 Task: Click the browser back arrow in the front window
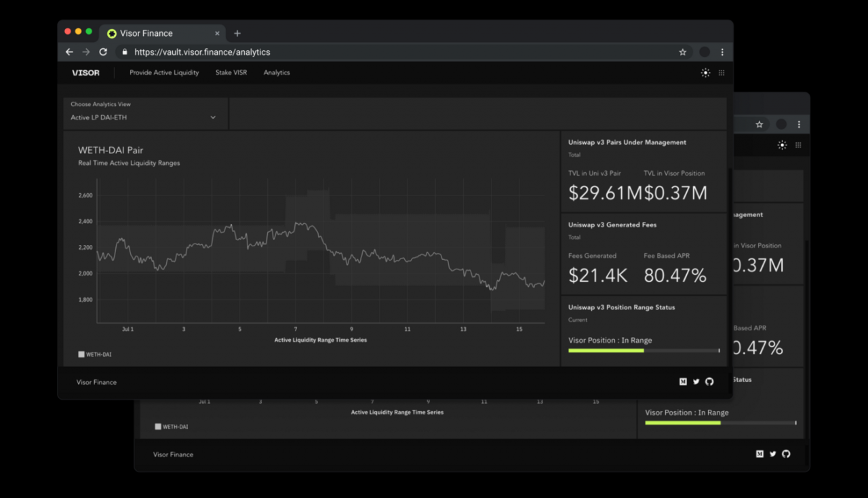pos(69,52)
